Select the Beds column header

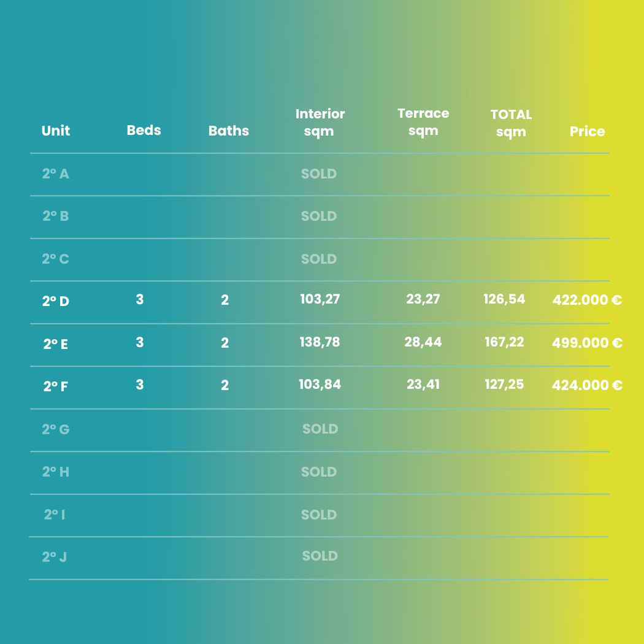click(x=144, y=130)
